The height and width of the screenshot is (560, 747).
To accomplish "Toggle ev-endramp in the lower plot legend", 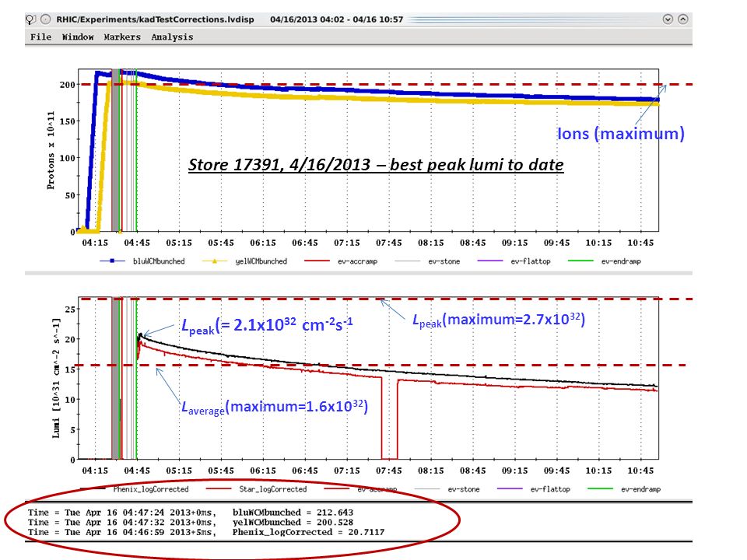I will coord(625,489).
